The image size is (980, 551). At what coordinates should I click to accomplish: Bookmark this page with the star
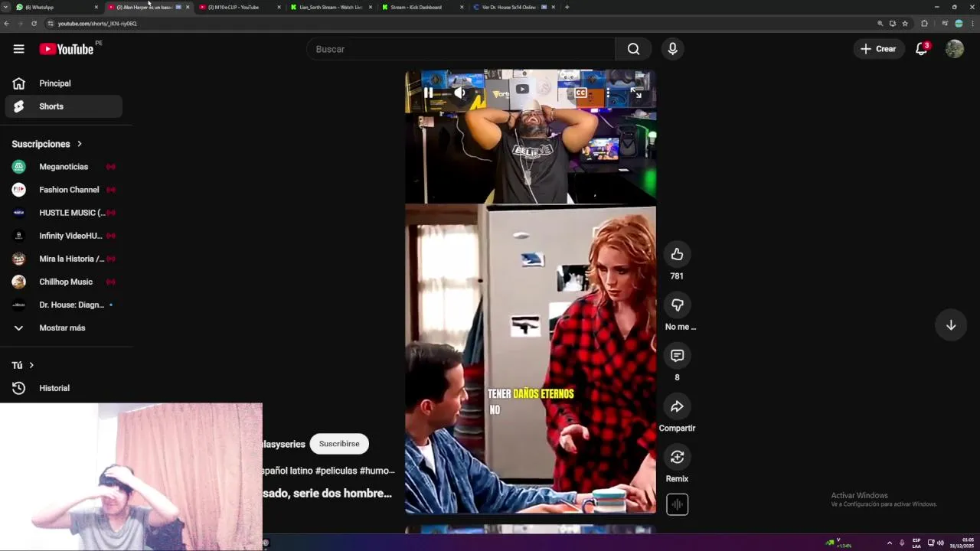905,24
